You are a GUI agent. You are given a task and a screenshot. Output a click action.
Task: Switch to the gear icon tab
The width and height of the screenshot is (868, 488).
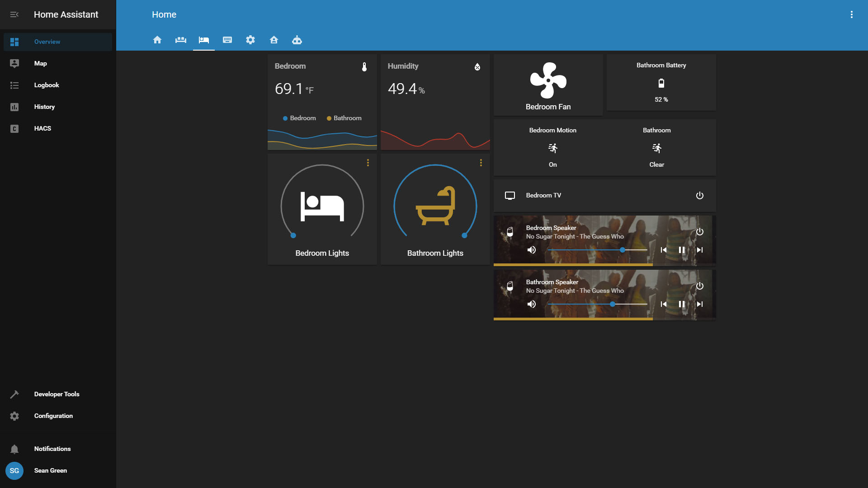[x=250, y=40]
